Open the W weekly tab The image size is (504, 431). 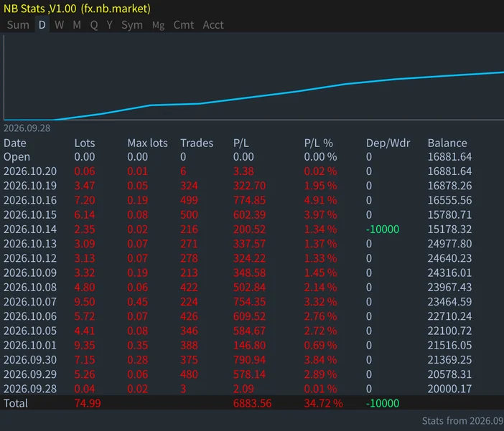[59, 25]
